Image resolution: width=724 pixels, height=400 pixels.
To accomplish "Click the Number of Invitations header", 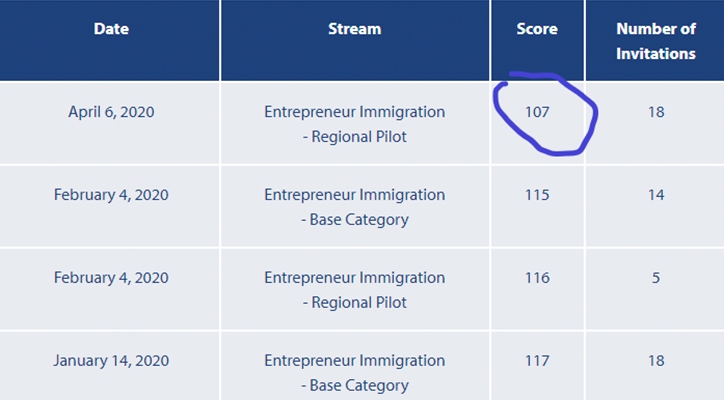I will [656, 41].
